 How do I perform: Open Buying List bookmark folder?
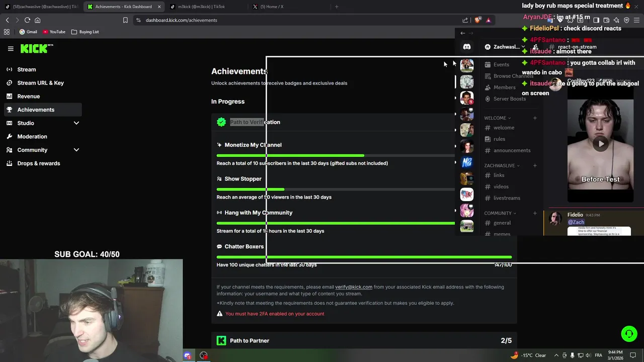point(85,32)
